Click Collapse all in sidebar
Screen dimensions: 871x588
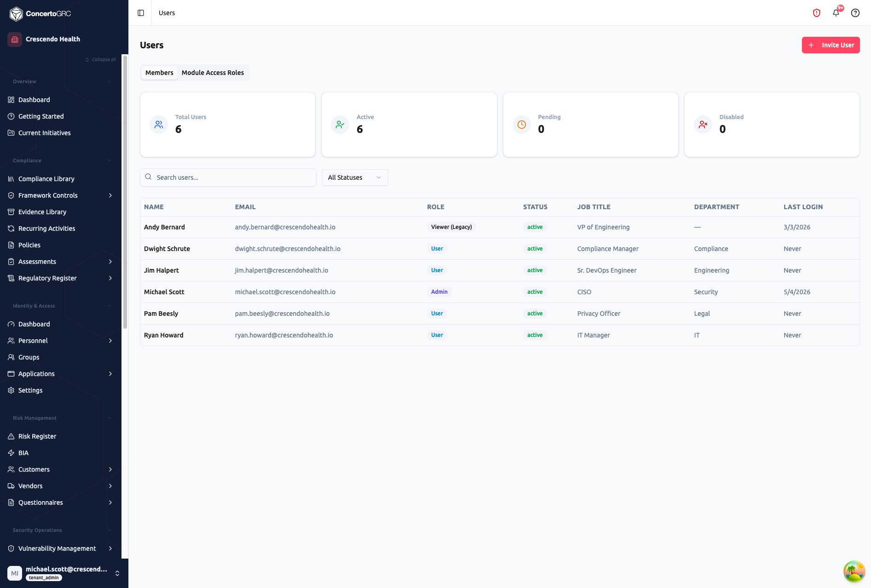[100, 59]
